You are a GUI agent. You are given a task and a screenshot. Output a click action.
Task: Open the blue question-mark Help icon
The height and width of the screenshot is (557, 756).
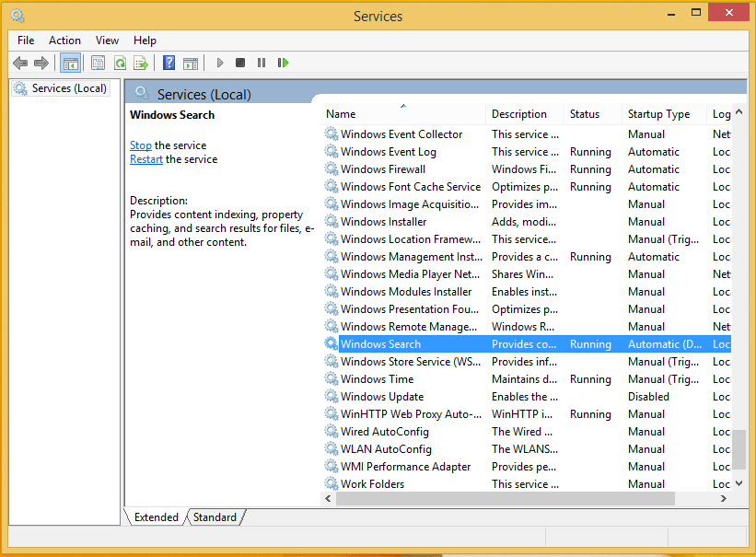click(169, 63)
